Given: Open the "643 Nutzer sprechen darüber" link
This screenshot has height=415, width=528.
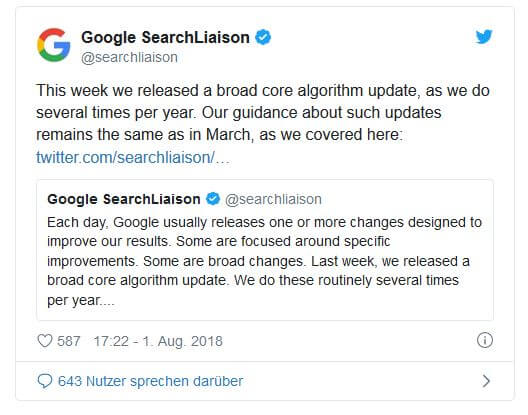Looking at the screenshot, I should (150, 381).
